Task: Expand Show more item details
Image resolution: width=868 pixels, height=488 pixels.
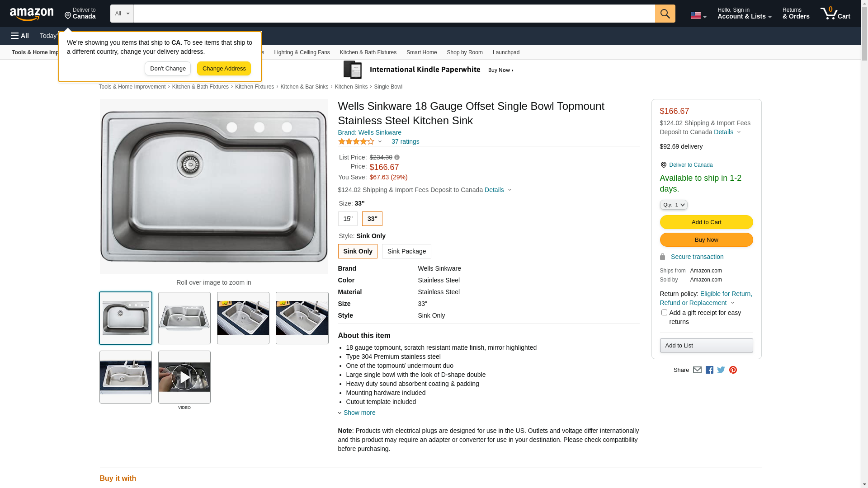Action: pos(359,413)
